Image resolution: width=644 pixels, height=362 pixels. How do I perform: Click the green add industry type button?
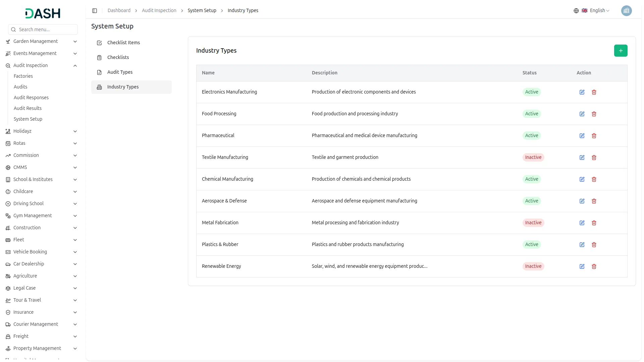[621, 51]
